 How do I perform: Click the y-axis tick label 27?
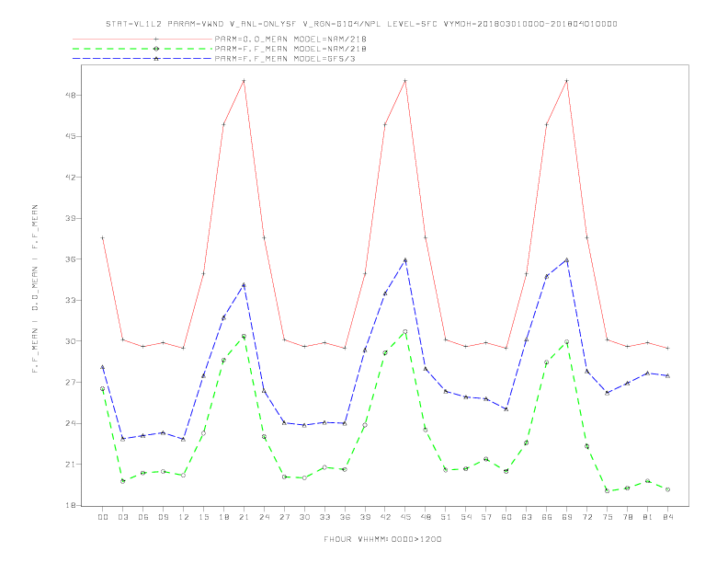tap(71, 383)
